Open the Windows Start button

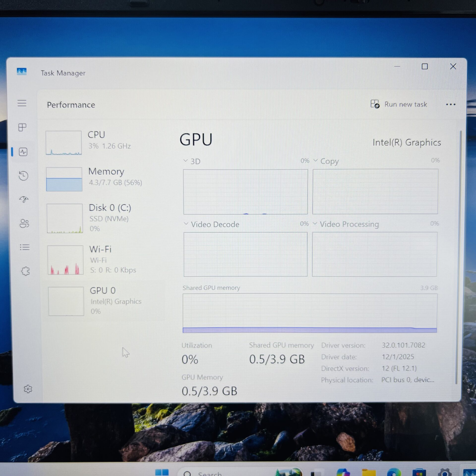click(162, 472)
